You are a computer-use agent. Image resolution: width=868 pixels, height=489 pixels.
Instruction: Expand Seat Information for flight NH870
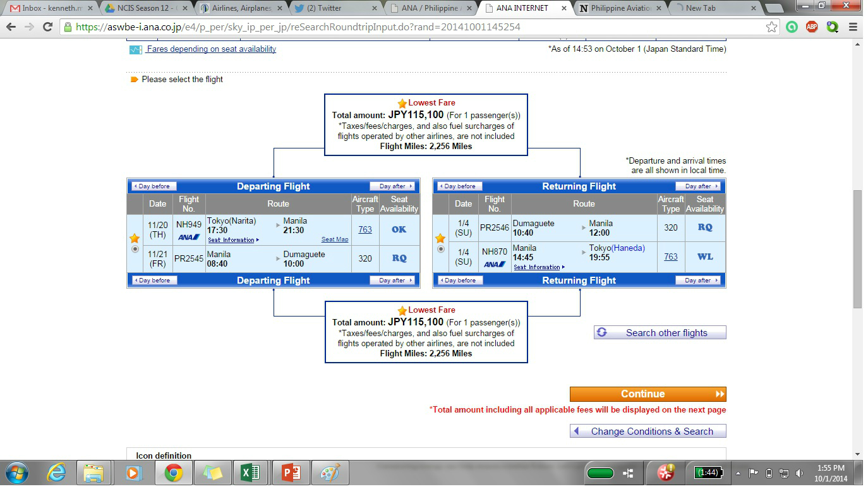pyautogui.click(x=539, y=267)
